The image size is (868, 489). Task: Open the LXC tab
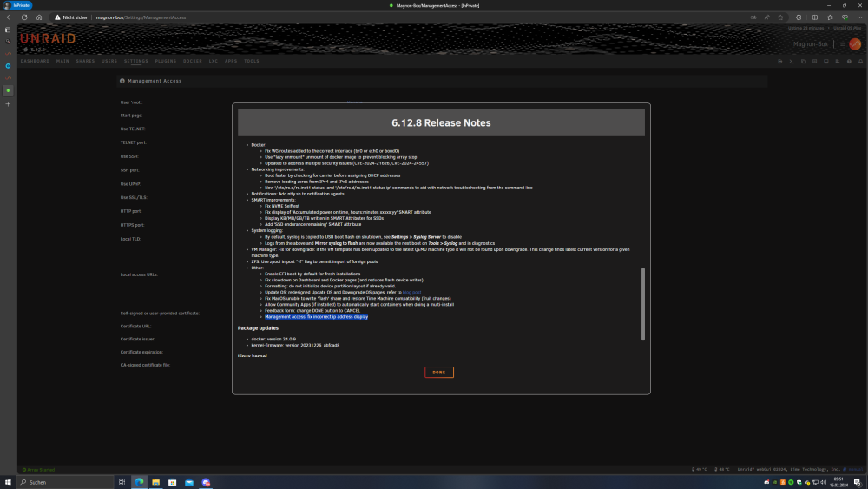point(214,61)
